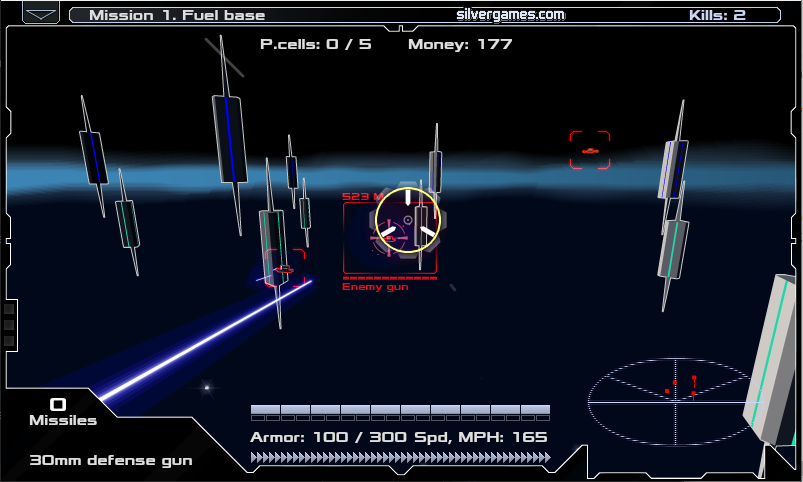Aim at the Enemy gun red crosshair target
Viewport: 803px width, 482px height.
tap(389, 238)
